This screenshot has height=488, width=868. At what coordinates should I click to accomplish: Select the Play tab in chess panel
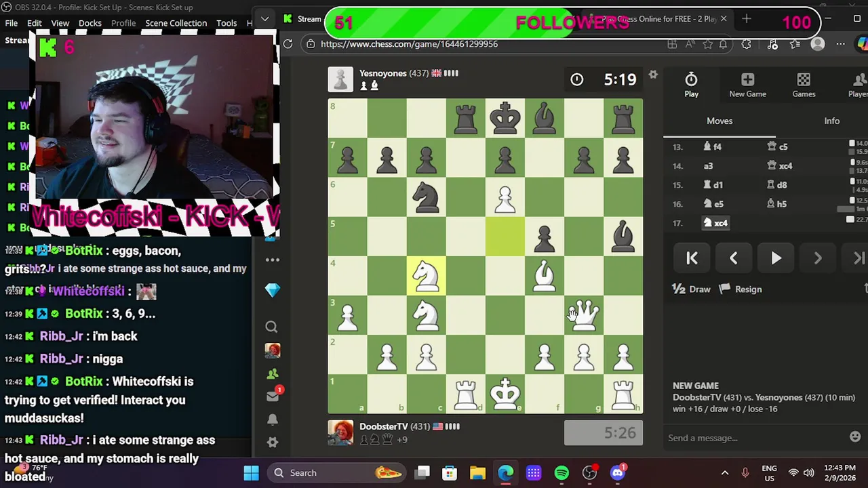691,85
